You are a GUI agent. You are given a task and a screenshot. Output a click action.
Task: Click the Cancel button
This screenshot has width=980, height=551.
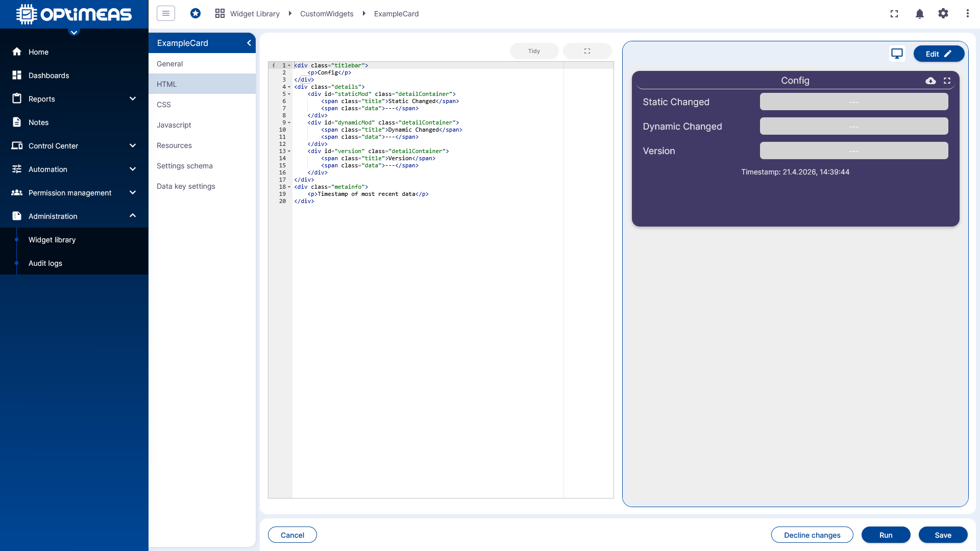pyautogui.click(x=292, y=535)
